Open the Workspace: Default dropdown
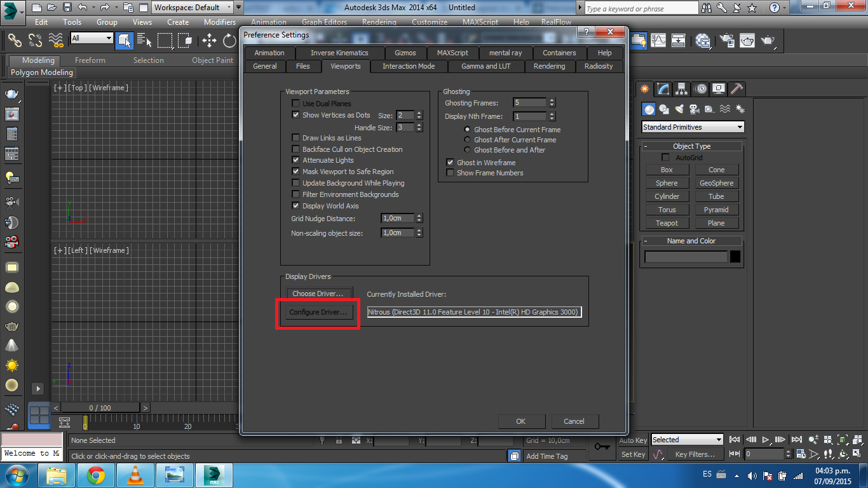The width and height of the screenshot is (868, 488). 193,8
